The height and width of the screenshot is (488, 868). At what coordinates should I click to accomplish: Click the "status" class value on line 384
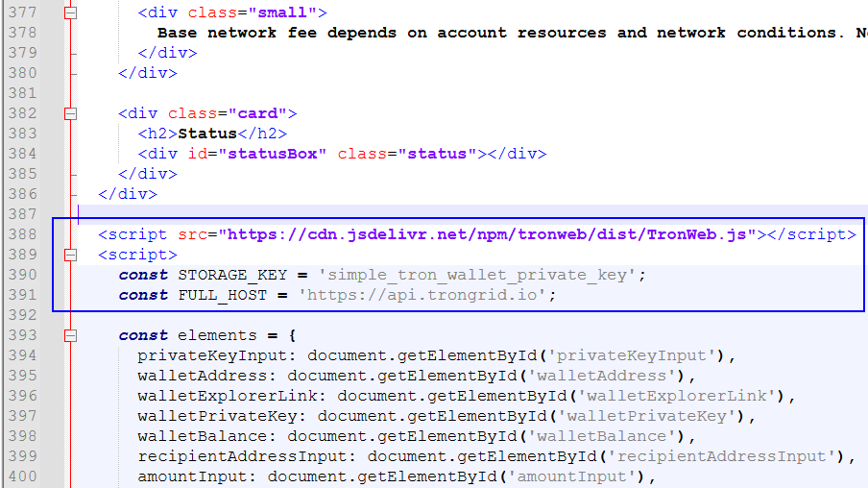coord(437,154)
